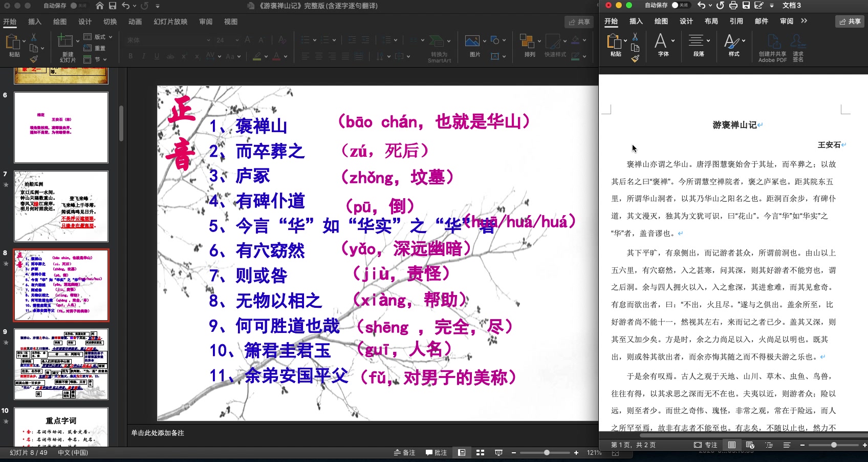868x462 pixels.
Task: Cut selection in Word with scissors
Action: coord(635,37)
